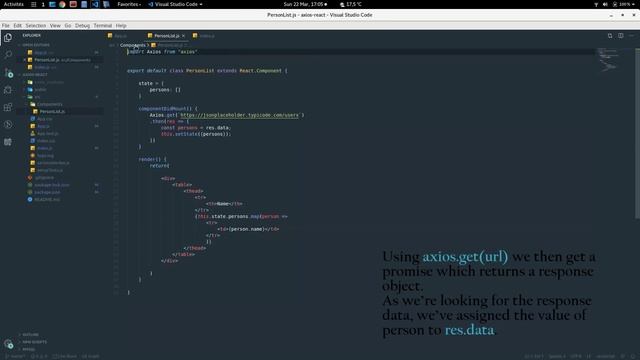Screen dimensions: 640x360
Task: Open the applications grid icon beside Activities
Action: (33, 4)
